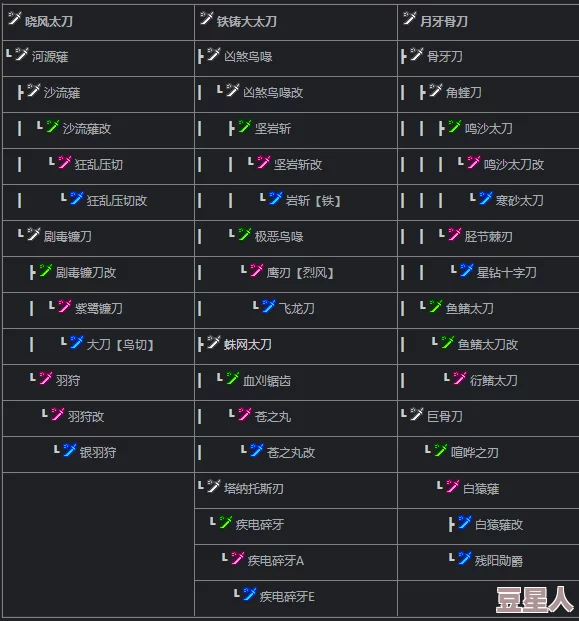Open the 苍之丸改 weapon entry
Image resolution: width=579 pixels, height=621 pixels.
click(x=291, y=452)
